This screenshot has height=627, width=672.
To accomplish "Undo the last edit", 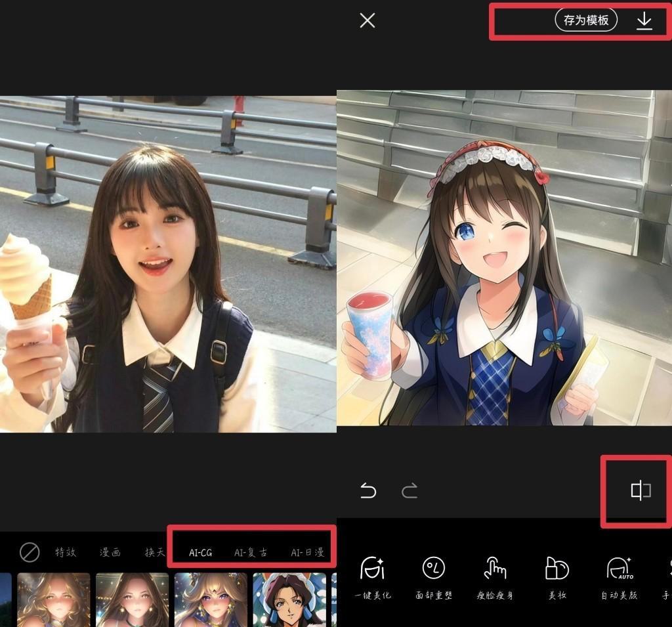I will click(368, 490).
